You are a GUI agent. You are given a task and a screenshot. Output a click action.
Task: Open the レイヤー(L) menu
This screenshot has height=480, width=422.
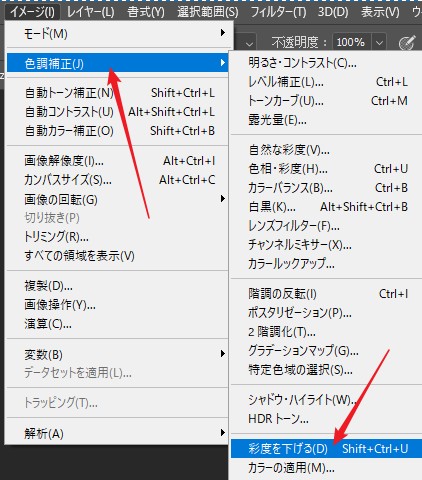click(90, 12)
